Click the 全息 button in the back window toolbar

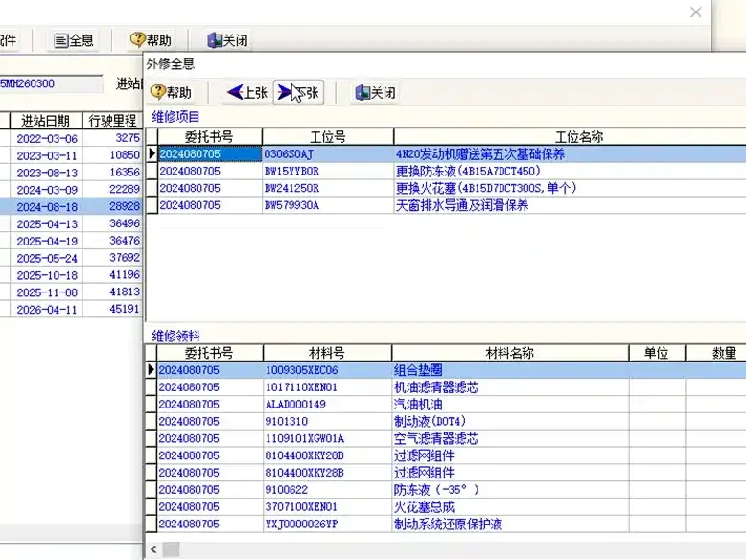pyautogui.click(x=74, y=41)
